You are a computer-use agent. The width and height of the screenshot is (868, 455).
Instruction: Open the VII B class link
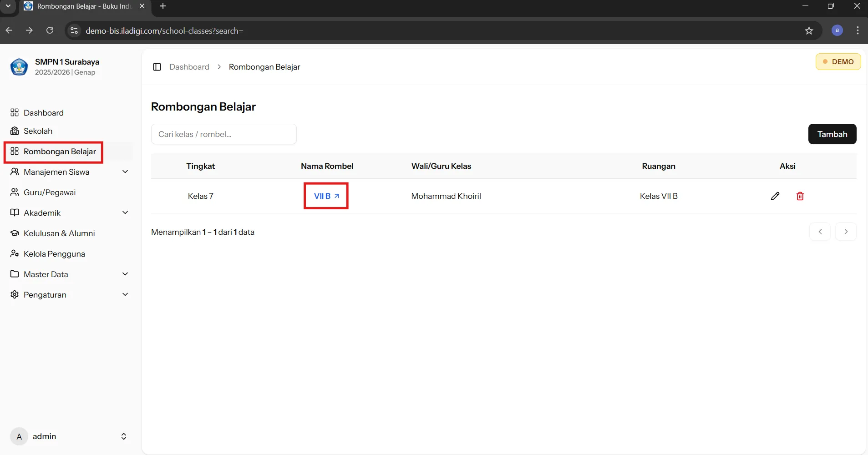326,196
